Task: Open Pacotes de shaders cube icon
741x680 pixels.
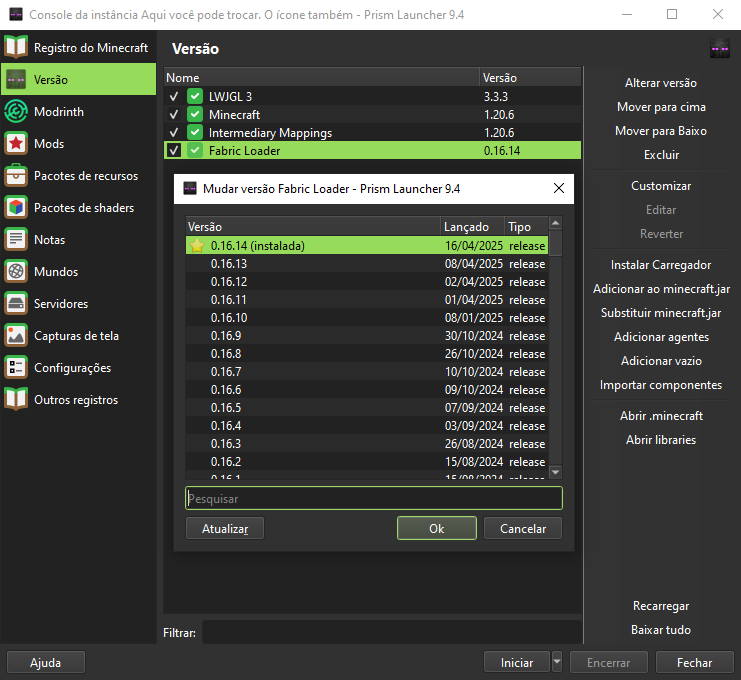Action: (x=16, y=207)
